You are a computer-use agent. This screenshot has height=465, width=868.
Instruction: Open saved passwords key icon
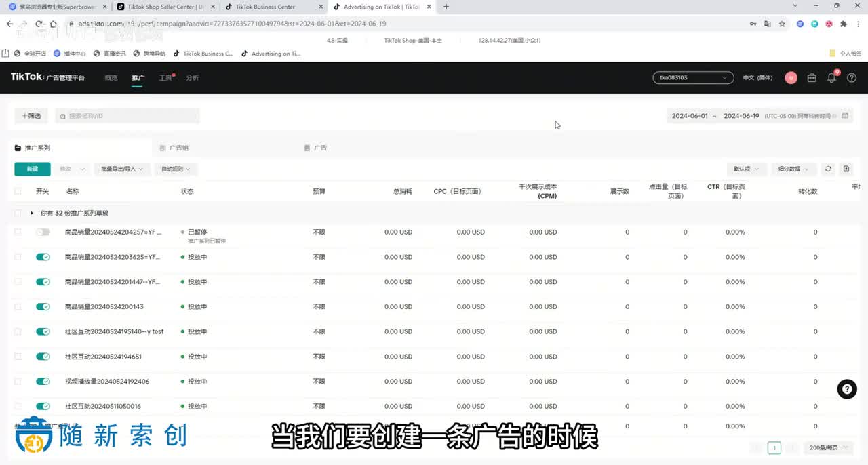753,24
